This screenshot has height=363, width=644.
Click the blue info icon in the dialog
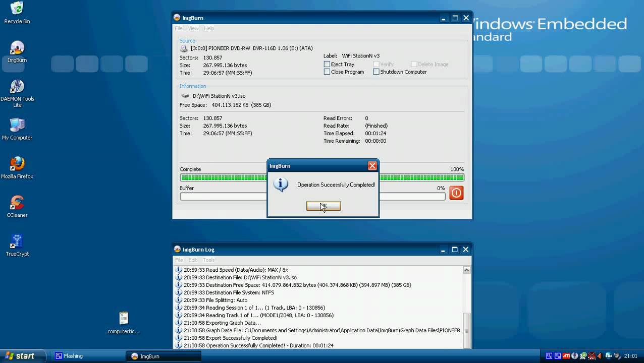pos(281,185)
